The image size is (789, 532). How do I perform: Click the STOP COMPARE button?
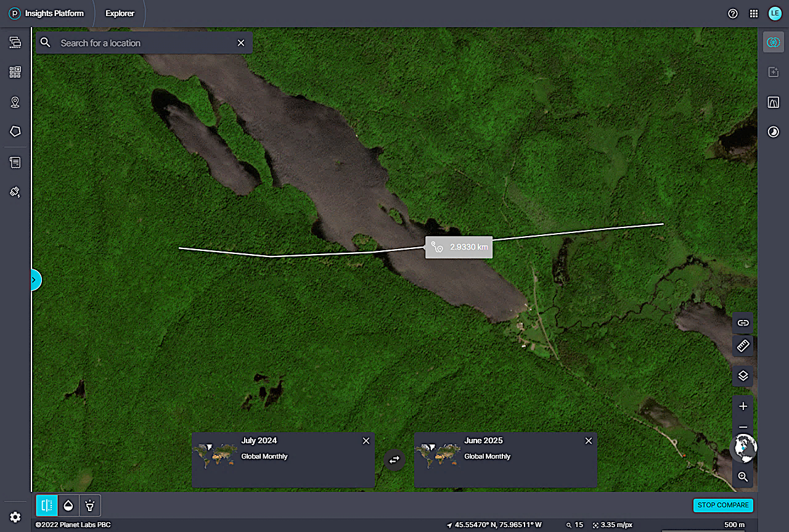point(723,505)
